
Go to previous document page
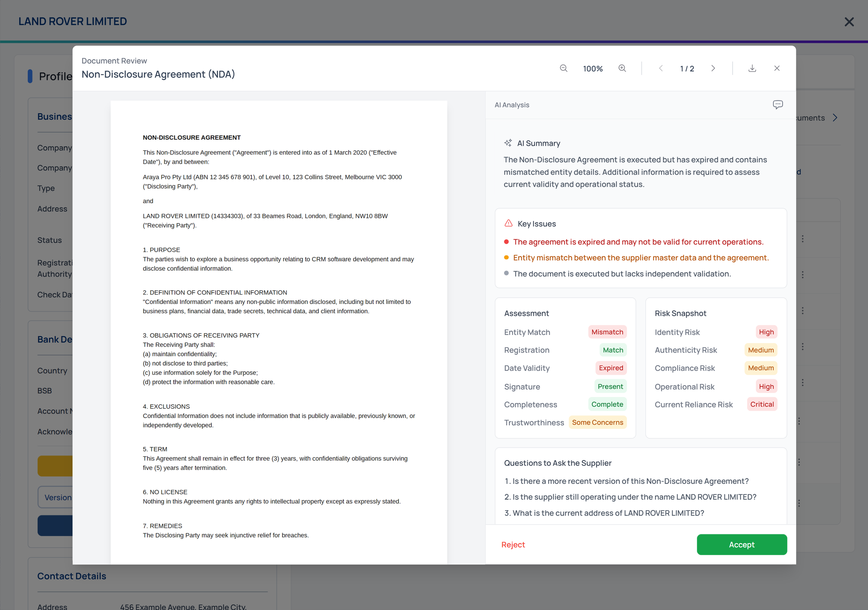click(x=660, y=68)
